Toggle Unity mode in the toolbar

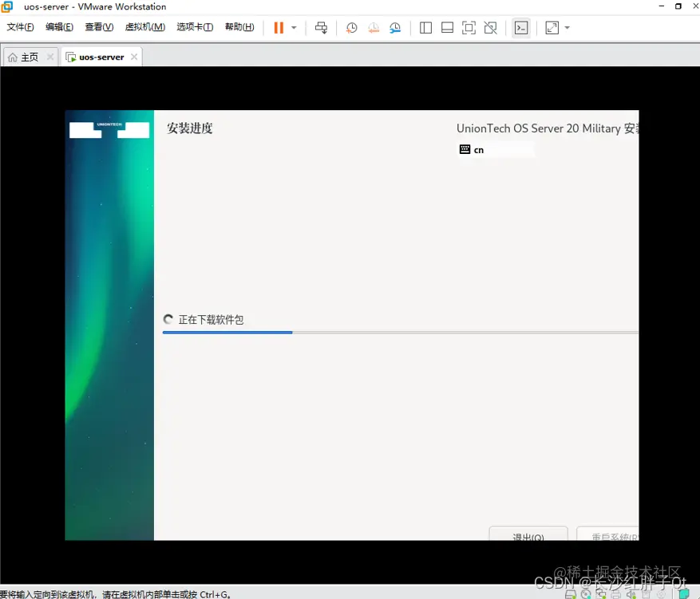[492, 27]
